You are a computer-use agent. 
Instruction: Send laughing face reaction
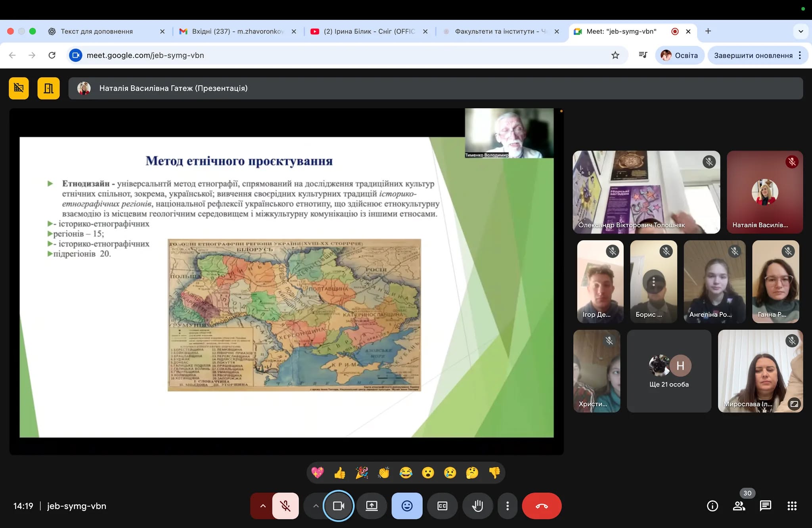406,473
